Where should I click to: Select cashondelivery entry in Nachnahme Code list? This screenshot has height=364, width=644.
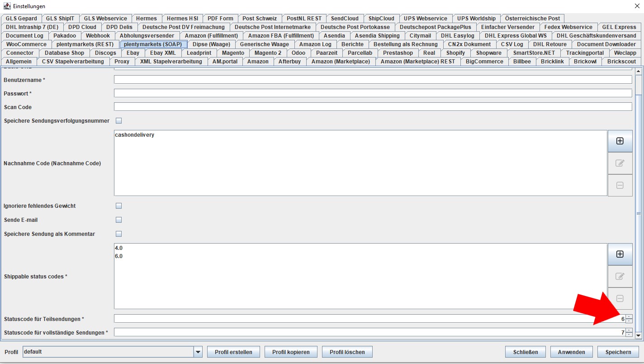coord(360,135)
